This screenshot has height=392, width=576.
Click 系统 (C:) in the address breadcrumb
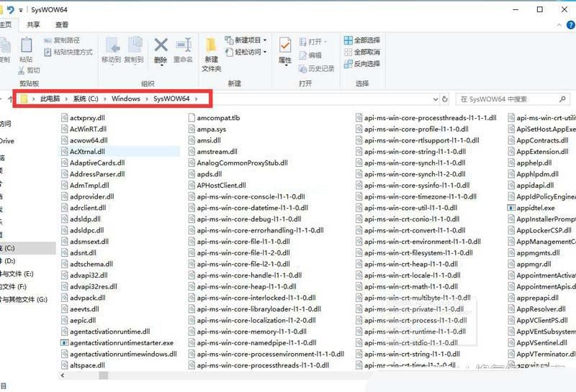point(86,99)
